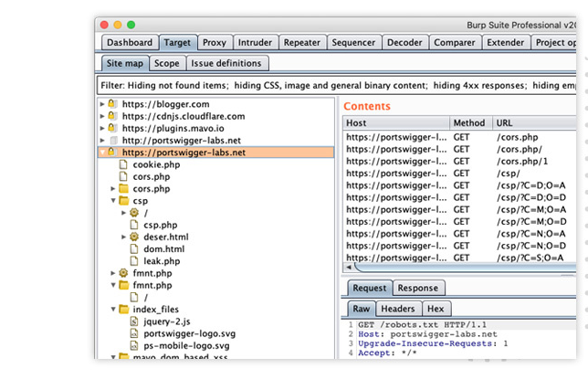Select the Scope sub-tab
The image size is (588, 379).
pyautogui.click(x=167, y=63)
